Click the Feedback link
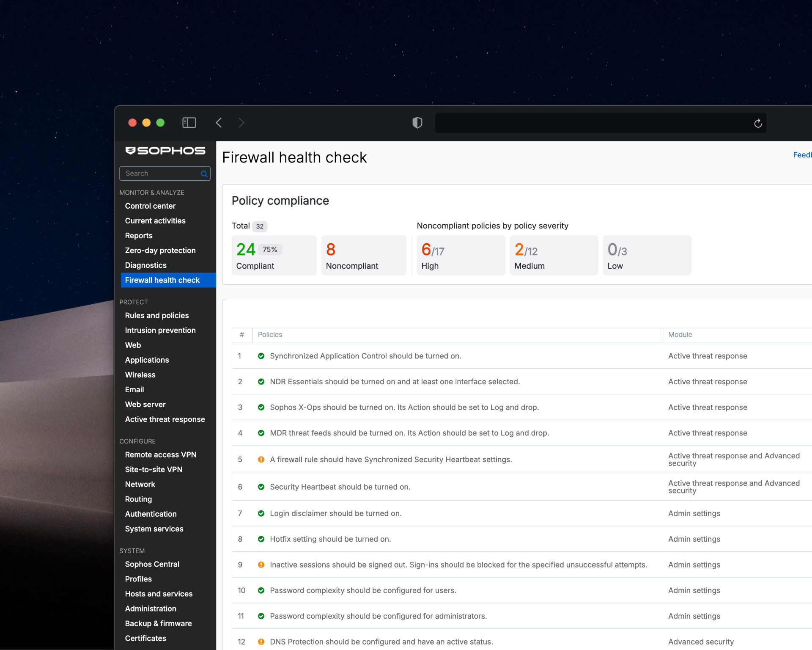 [802, 155]
